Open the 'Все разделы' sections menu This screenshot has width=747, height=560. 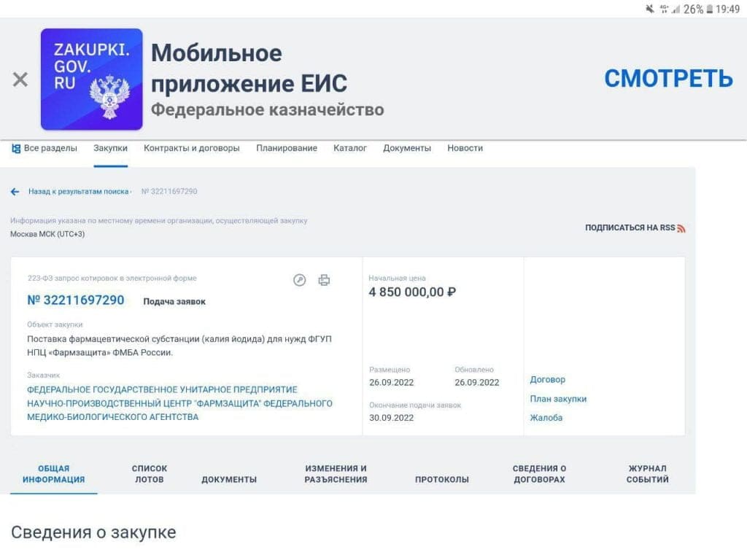click(44, 148)
